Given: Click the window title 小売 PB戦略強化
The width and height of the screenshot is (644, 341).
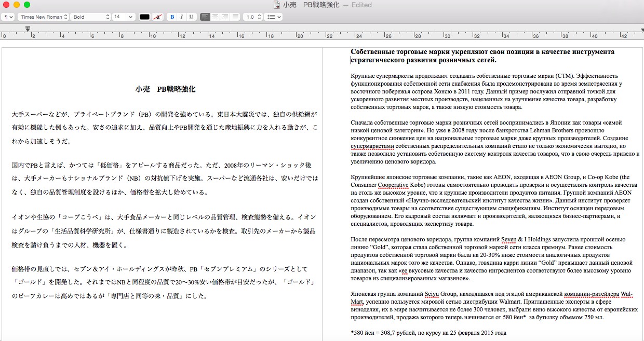Looking at the screenshot, I should coord(311,5).
